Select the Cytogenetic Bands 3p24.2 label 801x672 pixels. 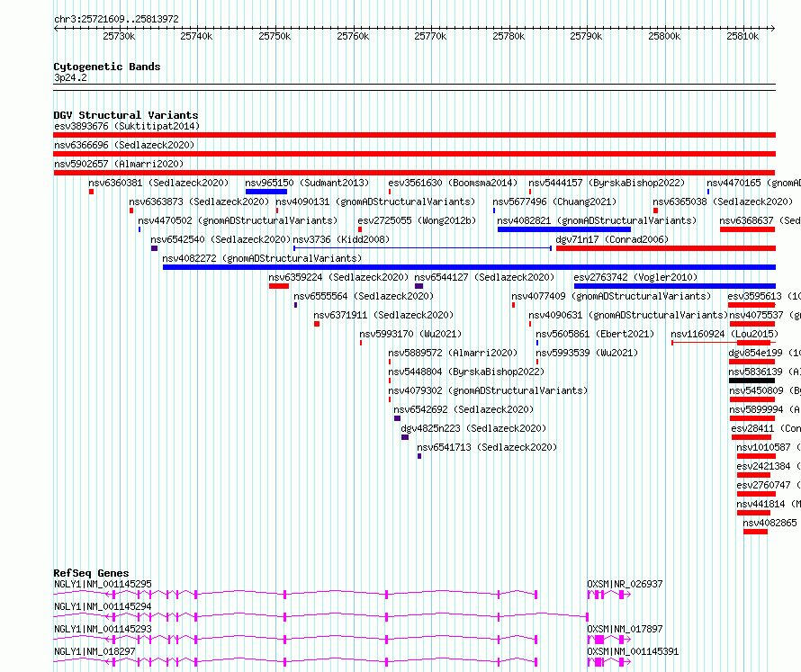(x=70, y=78)
